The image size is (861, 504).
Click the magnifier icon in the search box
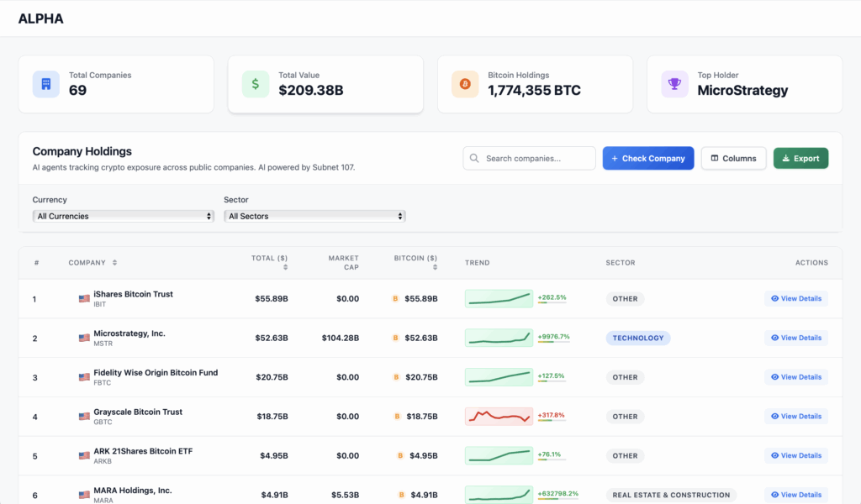pyautogui.click(x=475, y=158)
